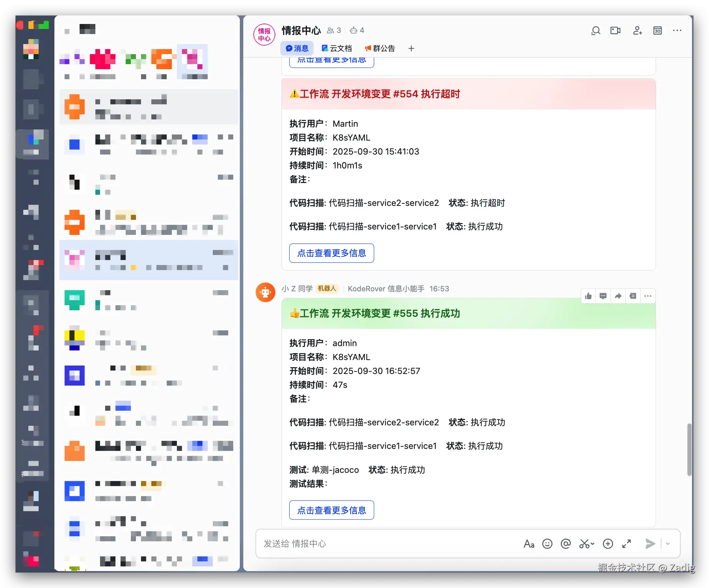Switch to the 云文档 tab
This screenshot has height=588, width=709.
click(x=337, y=48)
